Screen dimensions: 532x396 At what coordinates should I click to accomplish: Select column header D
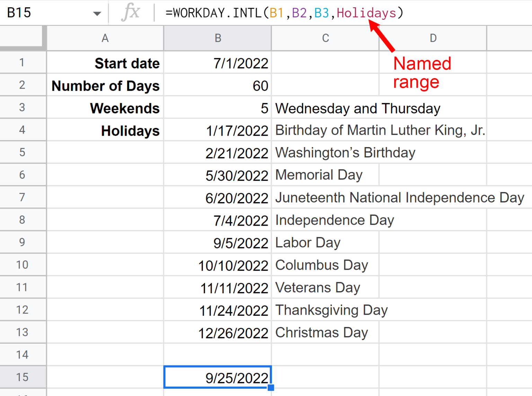pos(433,38)
